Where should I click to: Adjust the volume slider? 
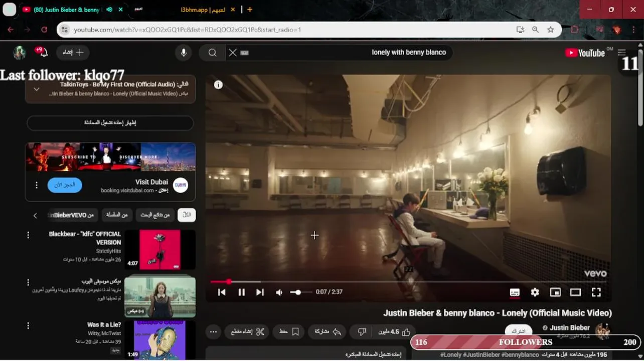click(x=300, y=292)
